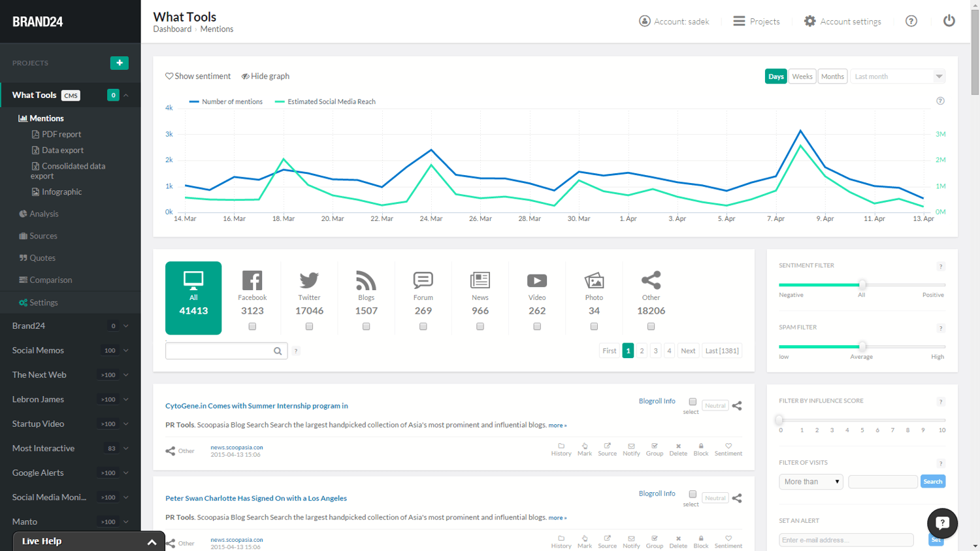This screenshot has width=980, height=551.
Task: Click the green add project plus button
Action: (120, 63)
